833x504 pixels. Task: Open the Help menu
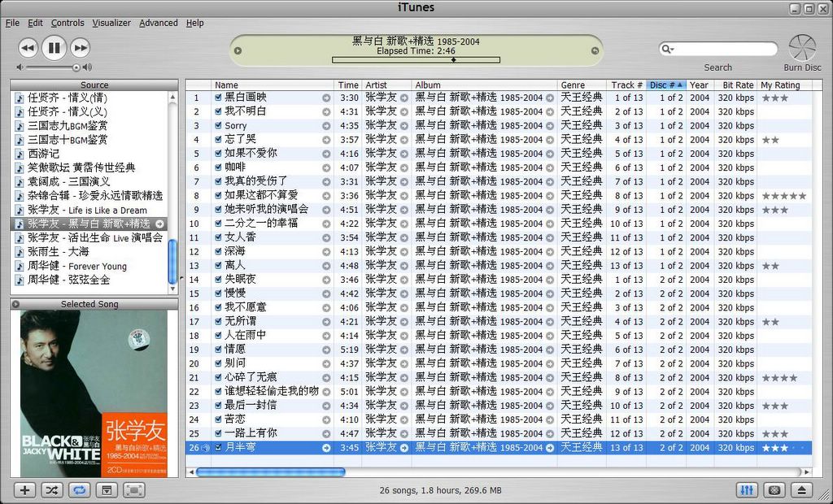coord(195,23)
